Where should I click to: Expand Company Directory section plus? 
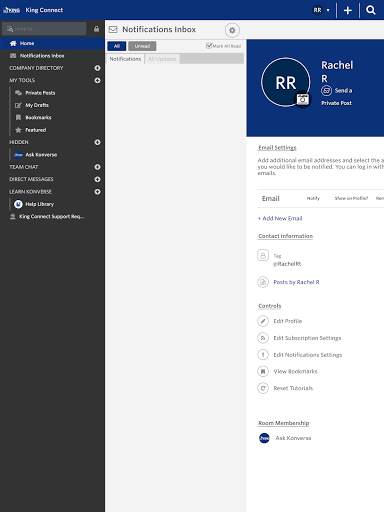97,68
